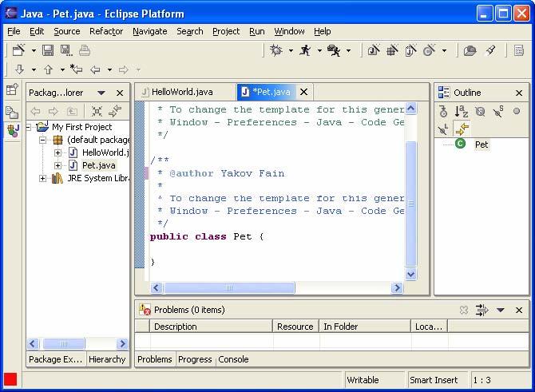Click the In Folder column header

[x=365, y=327]
